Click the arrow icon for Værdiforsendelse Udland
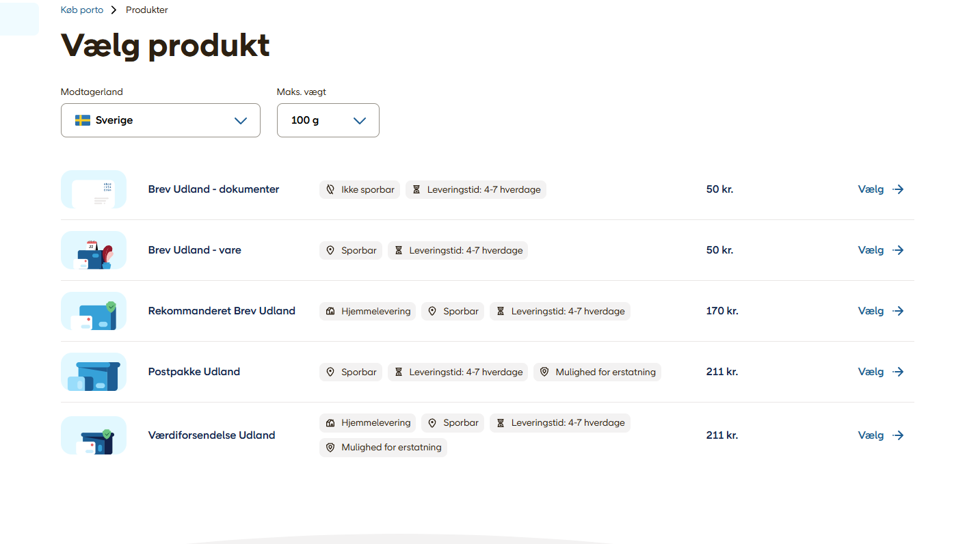980x544 pixels. click(x=899, y=435)
